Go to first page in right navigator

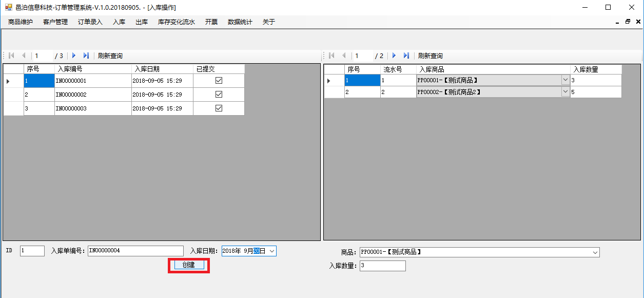[331, 55]
